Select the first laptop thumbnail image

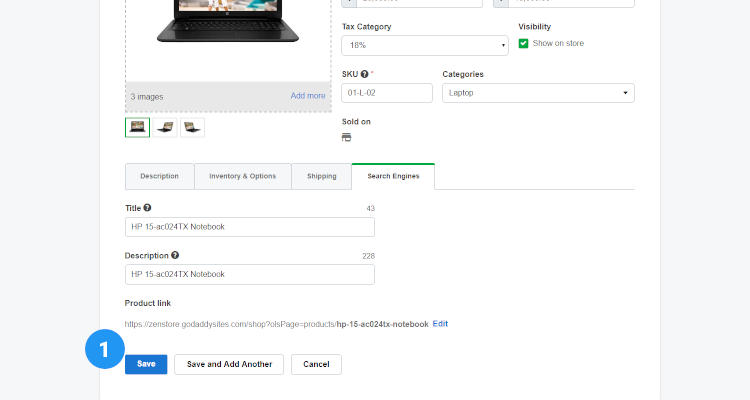coord(137,127)
